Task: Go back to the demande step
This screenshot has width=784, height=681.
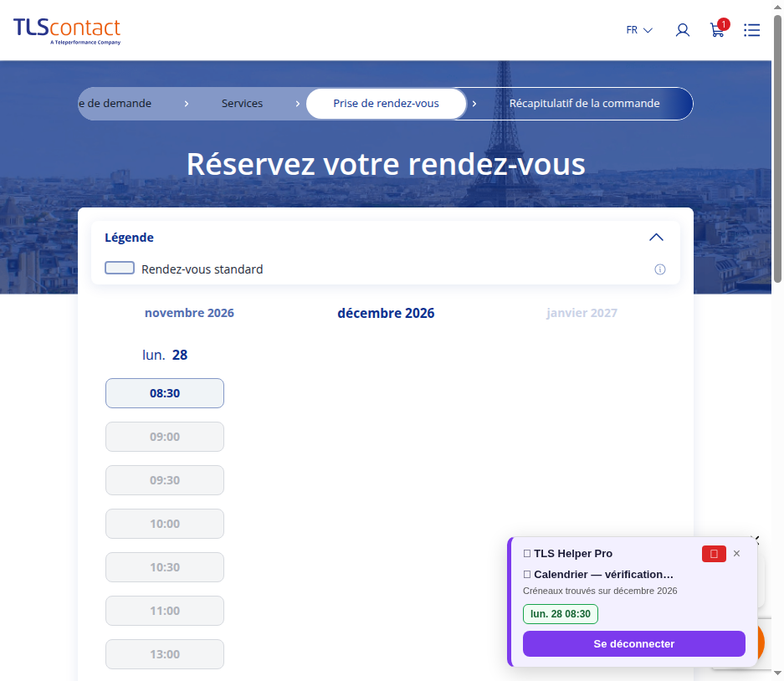Action: coord(115,104)
